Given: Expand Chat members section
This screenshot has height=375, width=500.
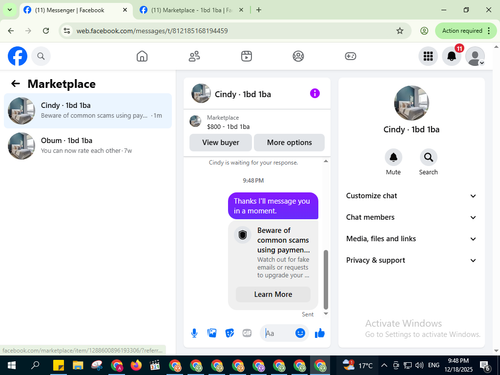Looking at the screenshot, I should (x=411, y=217).
